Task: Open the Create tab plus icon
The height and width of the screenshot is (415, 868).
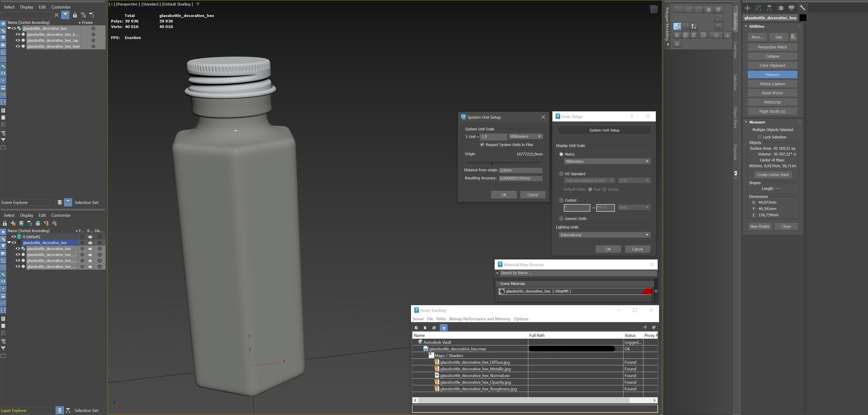Action: click(x=747, y=8)
